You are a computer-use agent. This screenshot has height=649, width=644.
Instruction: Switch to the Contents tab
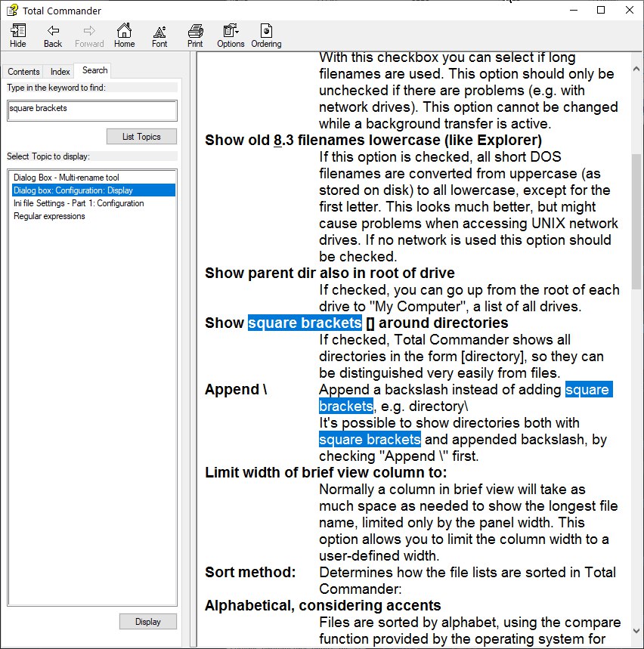point(23,72)
